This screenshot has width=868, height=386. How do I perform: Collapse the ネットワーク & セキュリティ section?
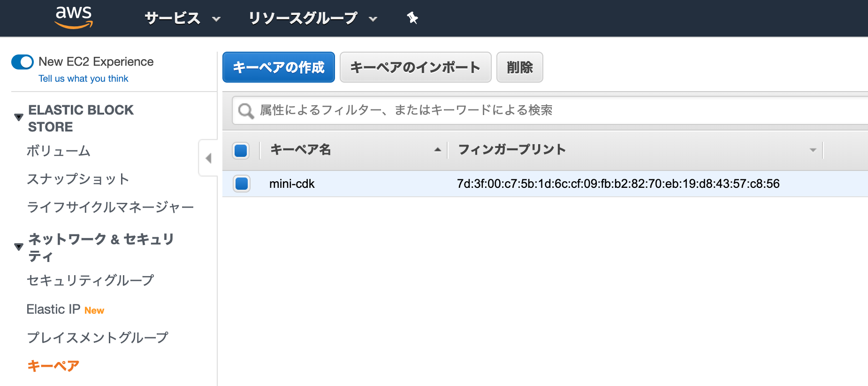coord(19,247)
